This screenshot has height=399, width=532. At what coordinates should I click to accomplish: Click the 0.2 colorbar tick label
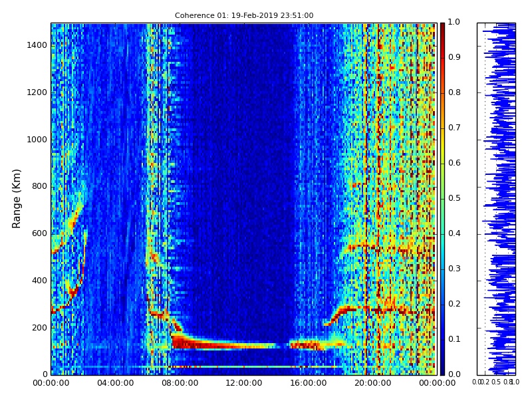tap(454, 304)
